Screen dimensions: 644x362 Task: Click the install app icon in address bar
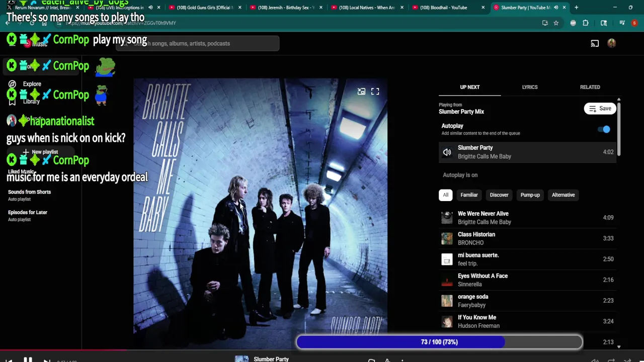click(545, 23)
